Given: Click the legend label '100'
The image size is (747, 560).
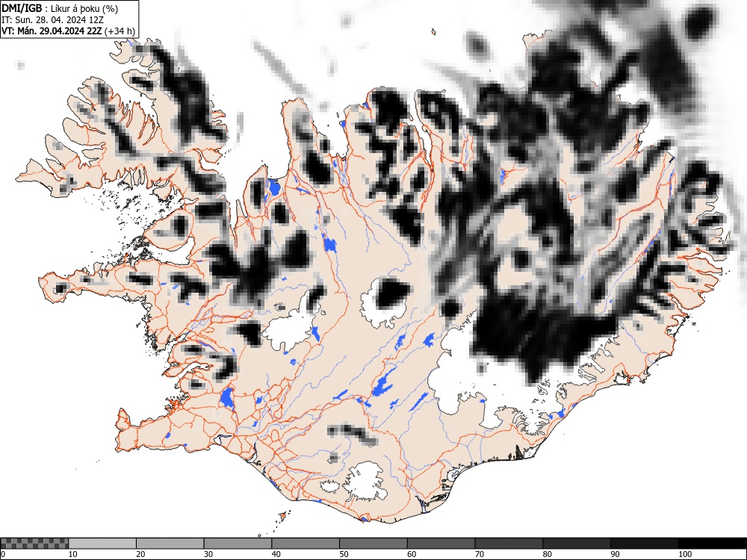Looking at the screenshot, I should (684, 554).
